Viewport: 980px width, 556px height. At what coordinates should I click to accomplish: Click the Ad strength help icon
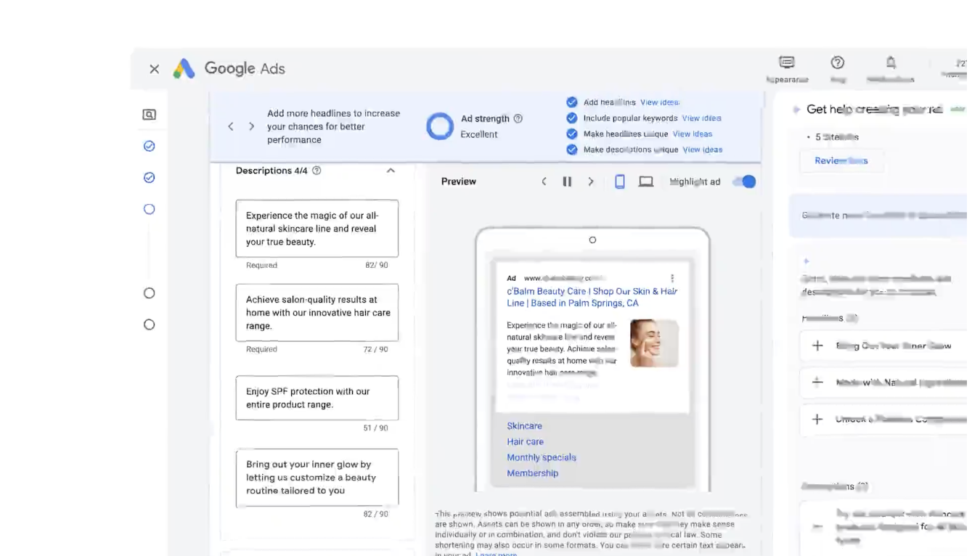pyautogui.click(x=518, y=118)
